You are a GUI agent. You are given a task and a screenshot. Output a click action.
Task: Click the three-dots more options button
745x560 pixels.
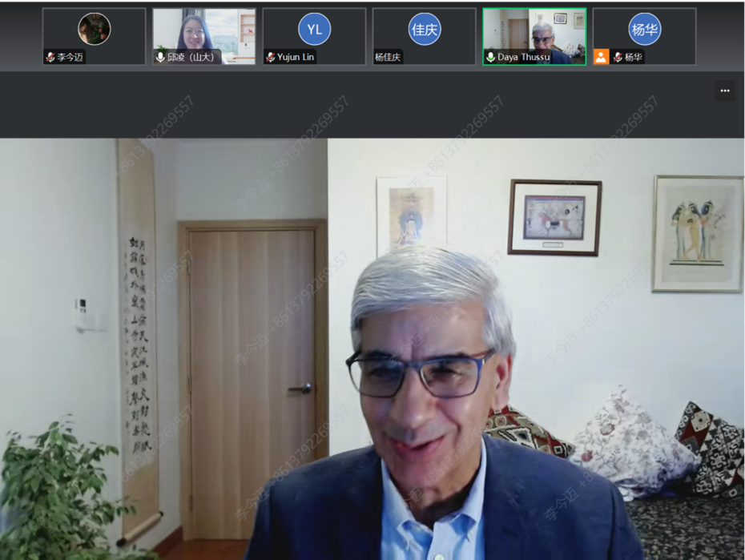click(724, 91)
